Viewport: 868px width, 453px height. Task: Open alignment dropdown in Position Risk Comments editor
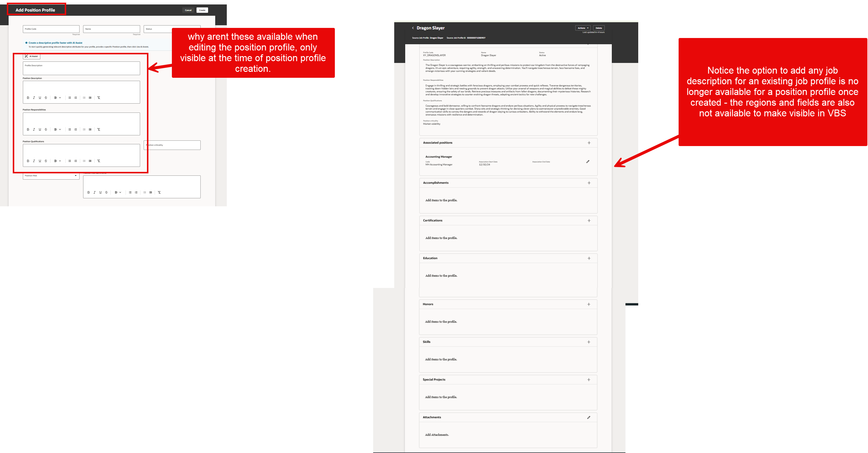pos(118,192)
